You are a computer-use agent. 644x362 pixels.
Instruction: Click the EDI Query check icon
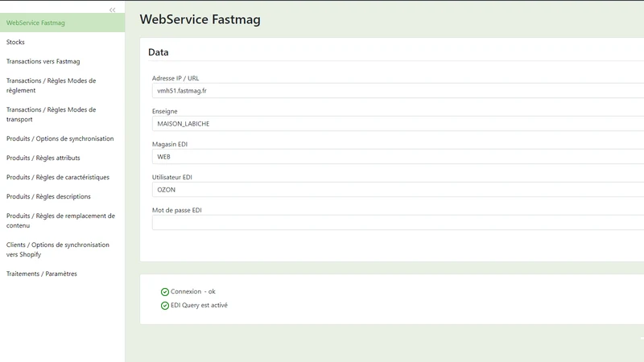(x=165, y=306)
